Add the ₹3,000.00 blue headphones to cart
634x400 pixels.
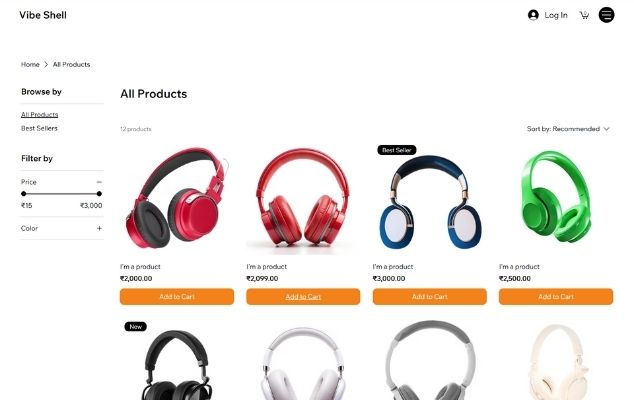(x=429, y=296)
